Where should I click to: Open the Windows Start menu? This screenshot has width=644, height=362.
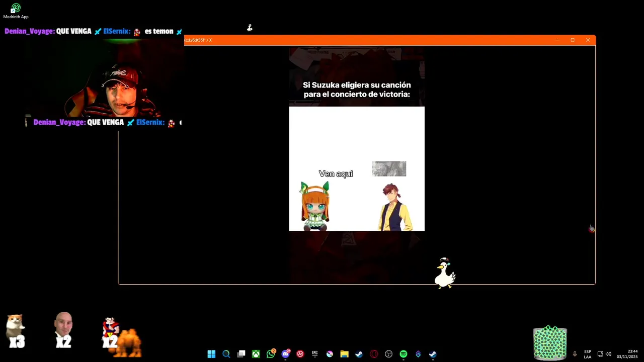pos(211,354)
